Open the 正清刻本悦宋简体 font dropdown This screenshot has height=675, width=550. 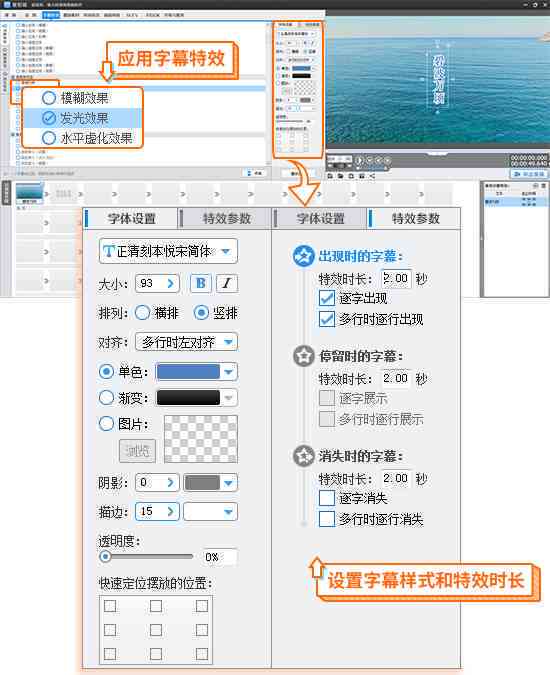tap(168, 251)
